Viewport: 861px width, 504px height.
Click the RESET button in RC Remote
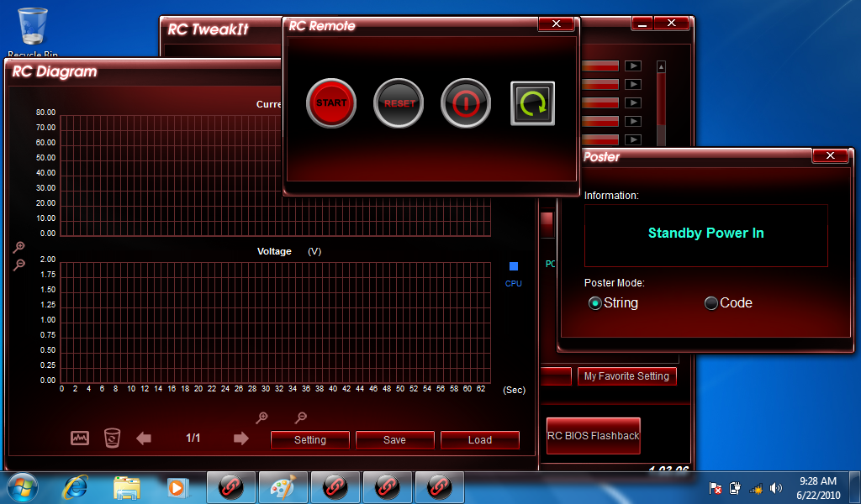click(x=399, y=103)
